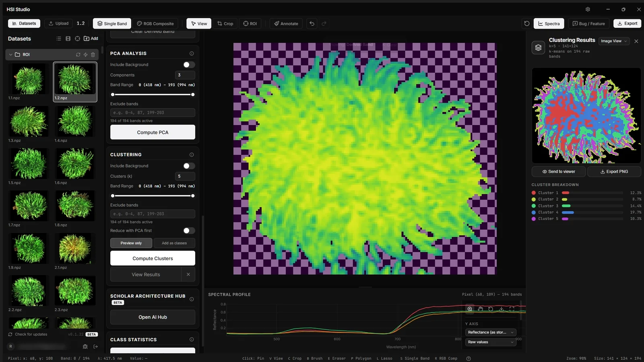Toggle Include Background under PCA Analysis
This screenshot has width=644, height=362.
tap(189, 65)
